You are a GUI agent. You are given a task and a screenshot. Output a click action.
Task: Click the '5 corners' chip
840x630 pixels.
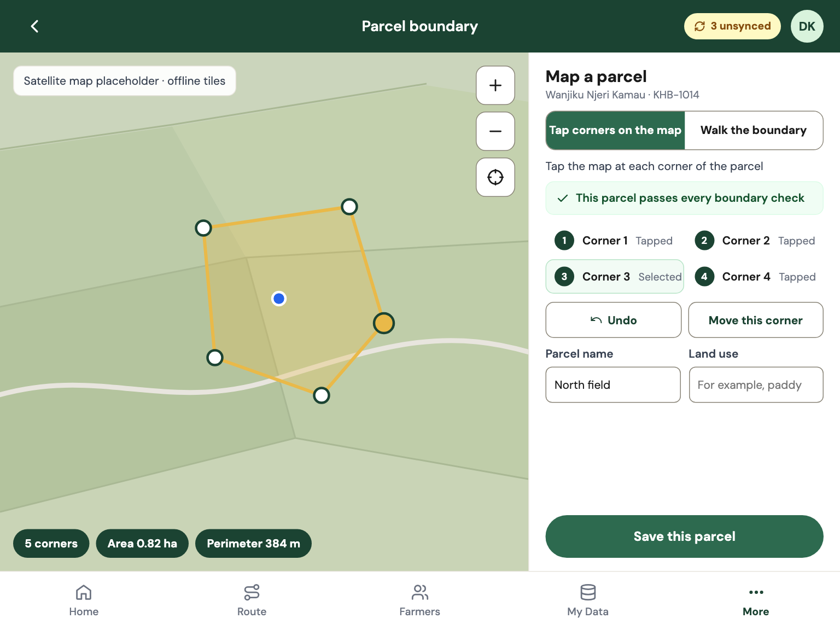51,544
